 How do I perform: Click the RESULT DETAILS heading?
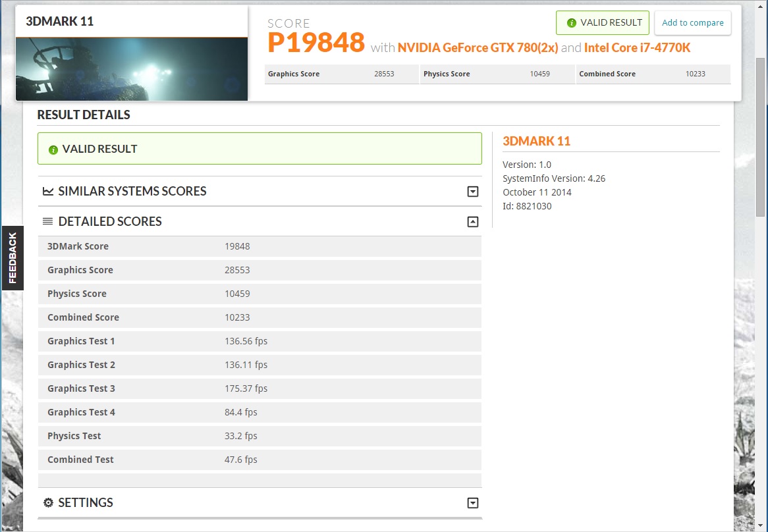[x=84, y=115]
